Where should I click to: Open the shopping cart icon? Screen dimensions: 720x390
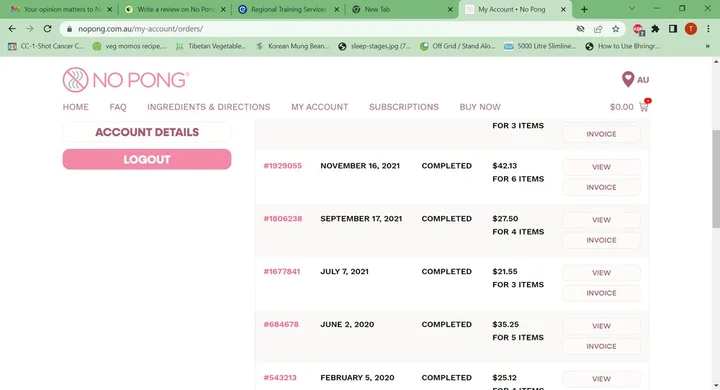pos(644,107)
